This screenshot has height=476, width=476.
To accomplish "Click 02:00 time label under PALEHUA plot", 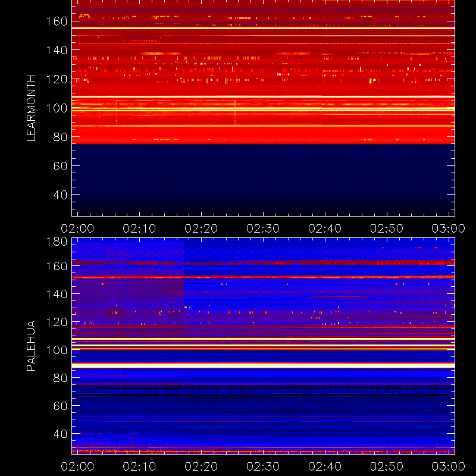I will pyautogui.click(x=77, y=466).
